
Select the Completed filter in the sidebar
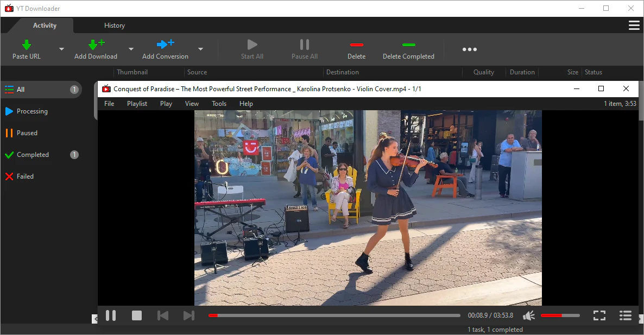(33, 154)
